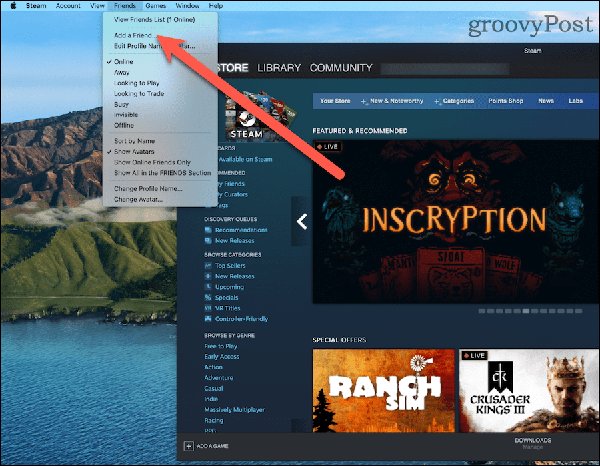Open Recommendations discovery queue
Screen dimensions: 600x466
(x=241, y=230)
